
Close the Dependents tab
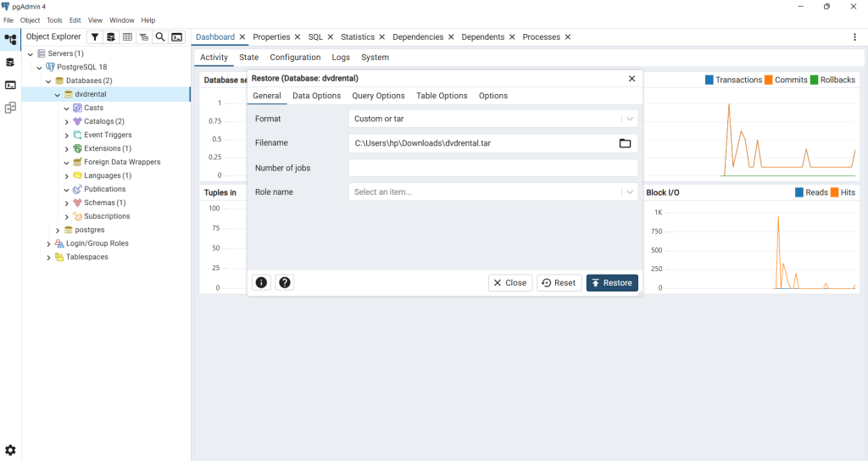click(512, 37)
